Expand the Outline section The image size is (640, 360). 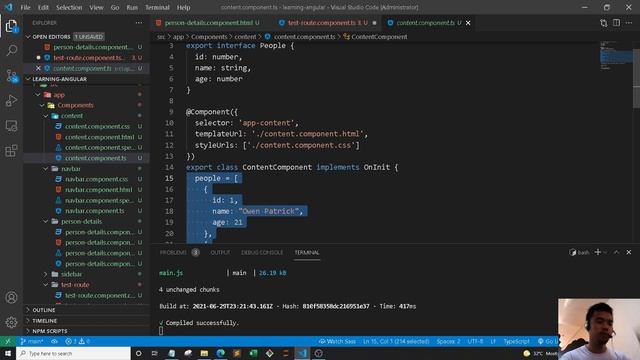pos(28,310)
